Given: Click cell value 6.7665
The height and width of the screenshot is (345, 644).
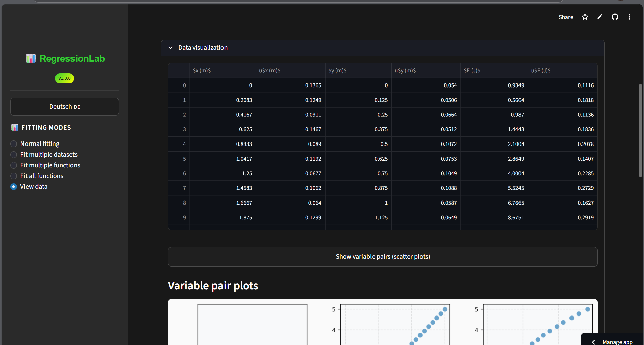Looking at the screenshot, I should click(x=494, y=203).
